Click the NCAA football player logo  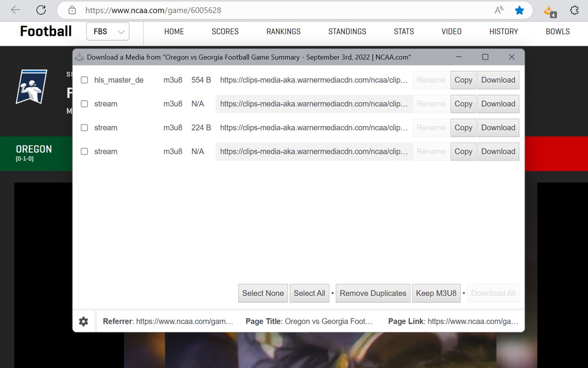[31, 86]
